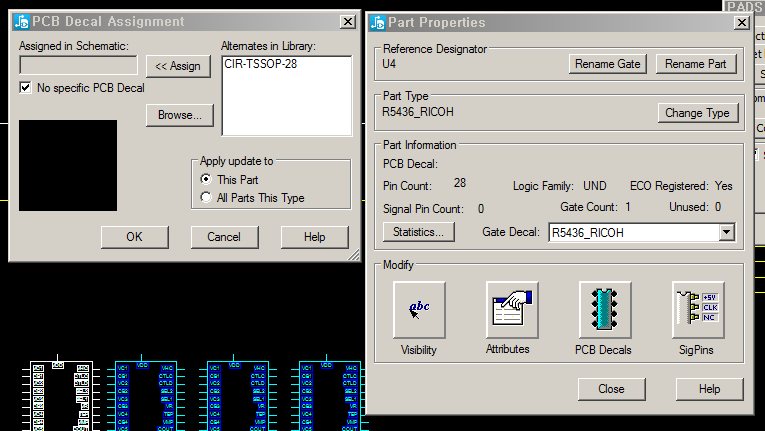Open the SigPins icon
765x431 pixels.
pyautogui.click(x=697, y=309)
